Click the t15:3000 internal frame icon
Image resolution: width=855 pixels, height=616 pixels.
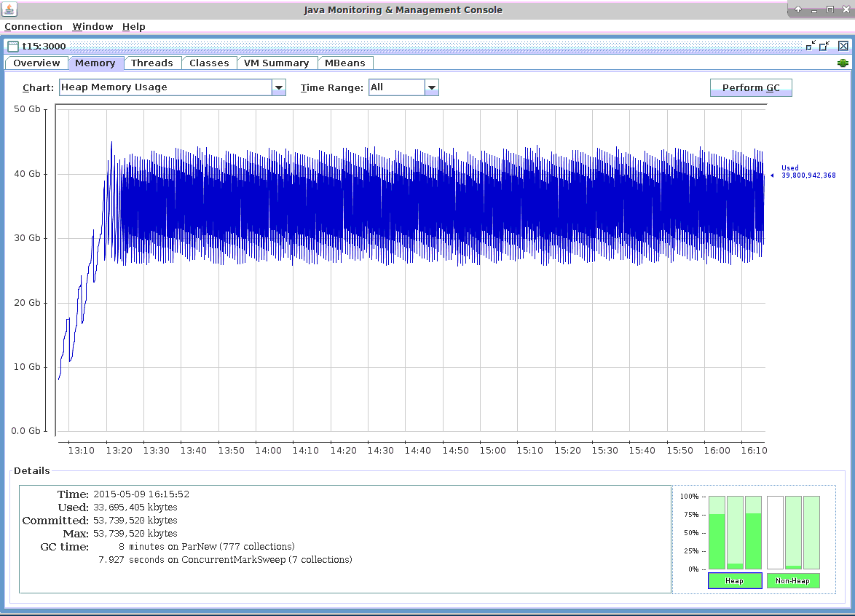pos(12,46)
